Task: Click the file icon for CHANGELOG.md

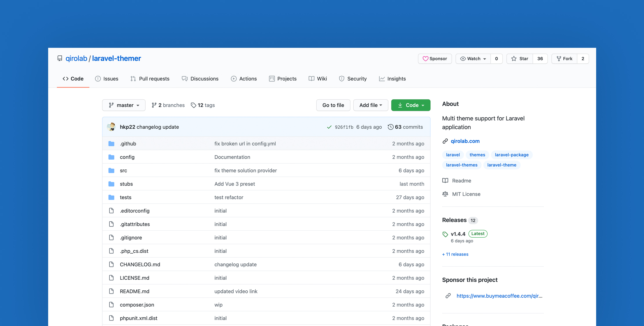Action: (111, 264)
